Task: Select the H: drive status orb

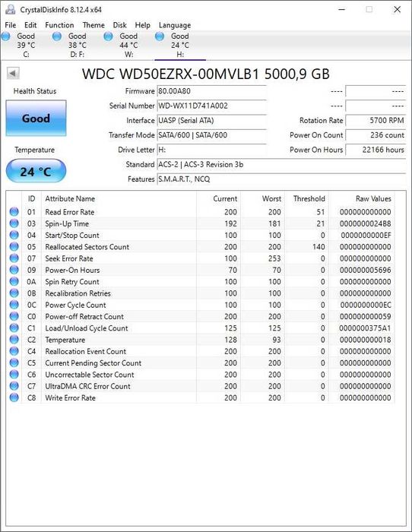Action: click(x=160, y=36)
